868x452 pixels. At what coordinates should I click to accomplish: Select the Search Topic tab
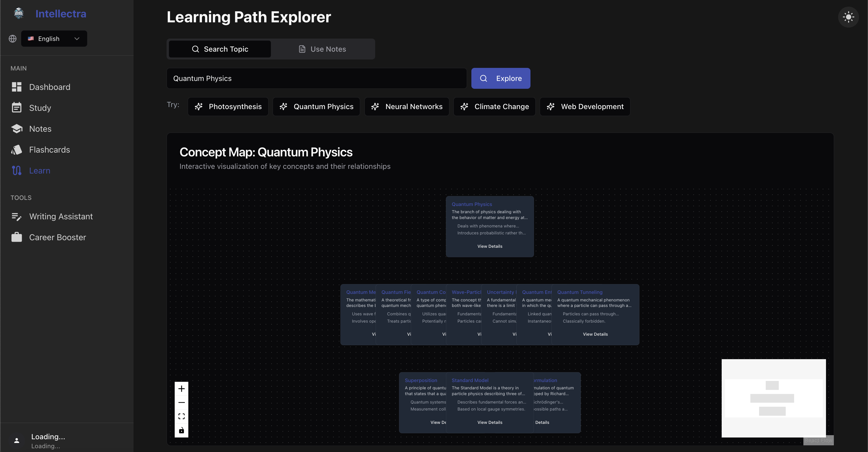[x=220, y=49]
